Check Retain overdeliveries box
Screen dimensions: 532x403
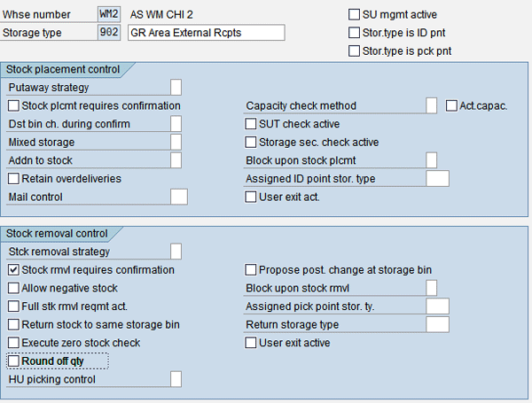tap(13, 179)
